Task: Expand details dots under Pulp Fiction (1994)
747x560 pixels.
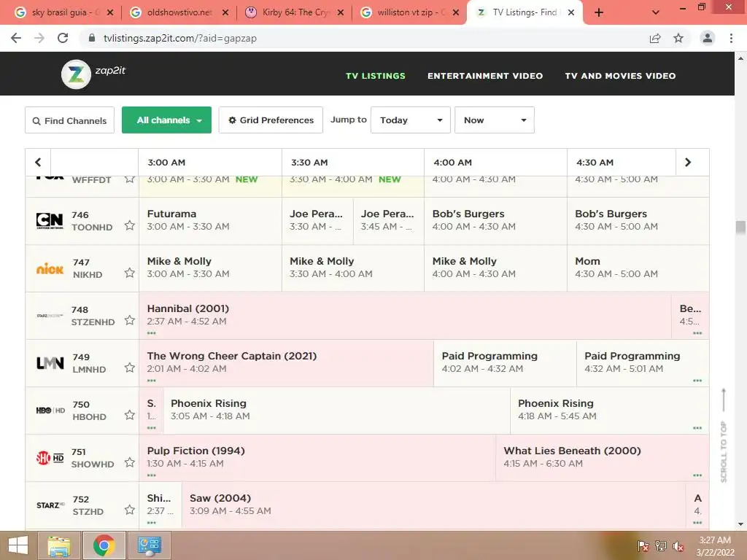Action: [152, 475]
